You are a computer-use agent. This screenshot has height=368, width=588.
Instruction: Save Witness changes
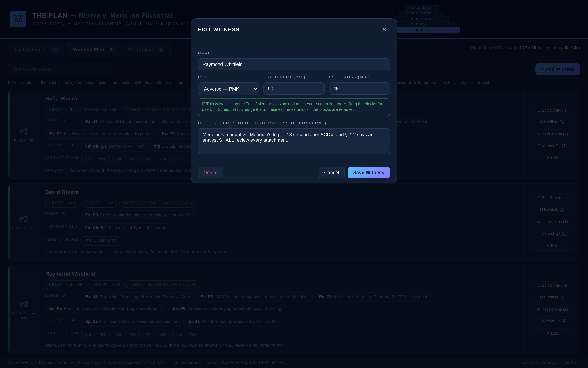(x=369, y=173)
